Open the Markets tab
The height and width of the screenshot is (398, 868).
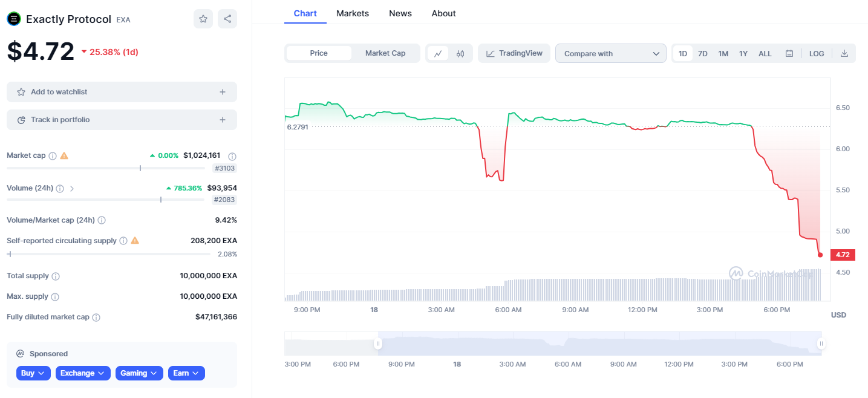353,13
